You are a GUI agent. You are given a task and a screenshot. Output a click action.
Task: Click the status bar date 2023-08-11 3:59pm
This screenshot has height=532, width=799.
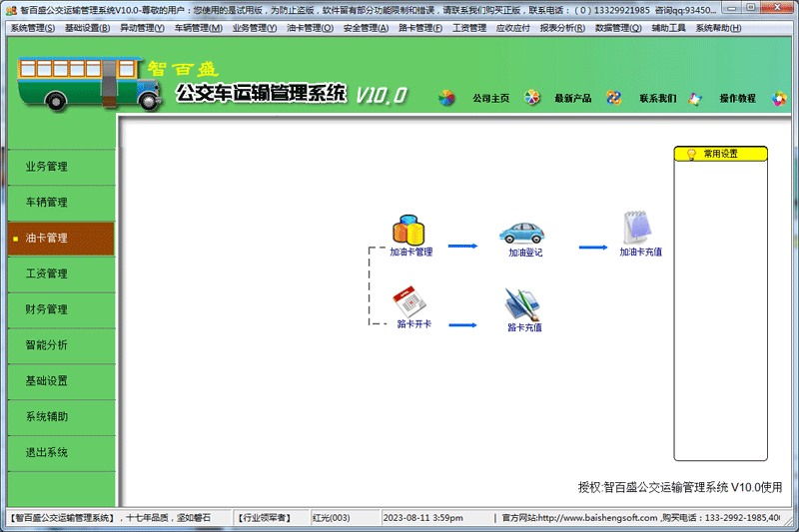(x=422, y=518)
